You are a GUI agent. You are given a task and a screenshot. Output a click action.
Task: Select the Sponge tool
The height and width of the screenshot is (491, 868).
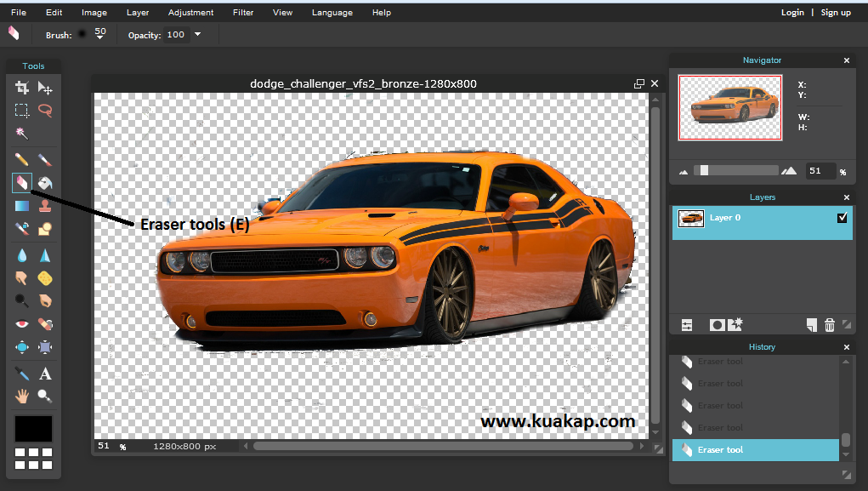(45, 277)
